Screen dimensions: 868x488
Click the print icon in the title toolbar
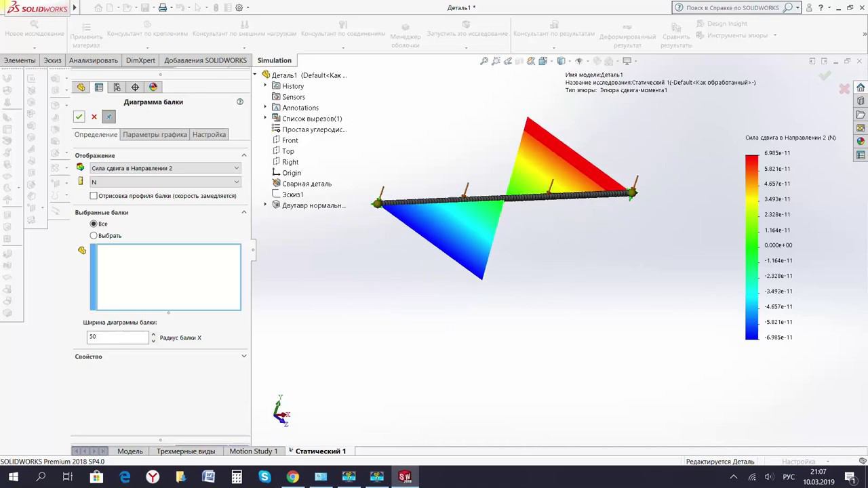pyautogui.click(x=162, y=7)
